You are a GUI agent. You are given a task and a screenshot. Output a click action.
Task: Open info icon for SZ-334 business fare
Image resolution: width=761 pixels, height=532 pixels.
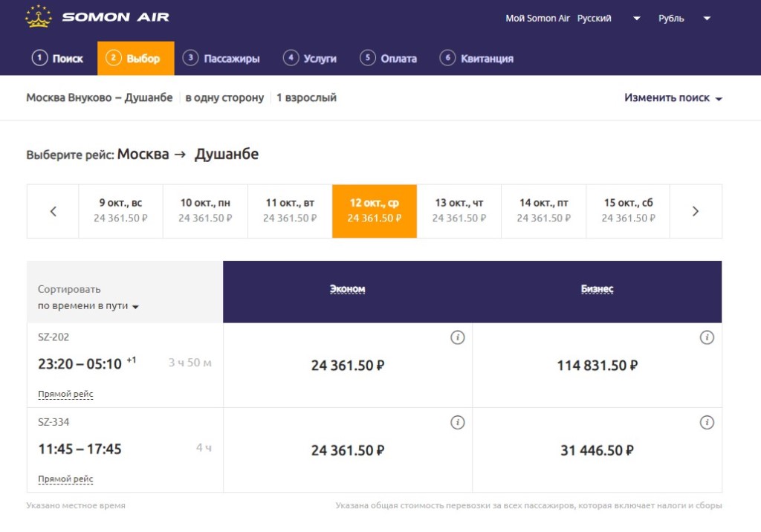(707, 423)
